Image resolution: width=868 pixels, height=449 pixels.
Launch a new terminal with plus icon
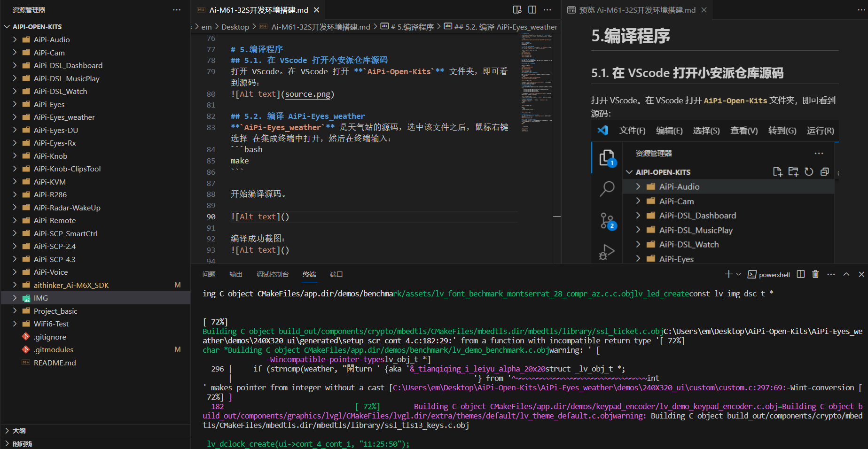(728, 274)
